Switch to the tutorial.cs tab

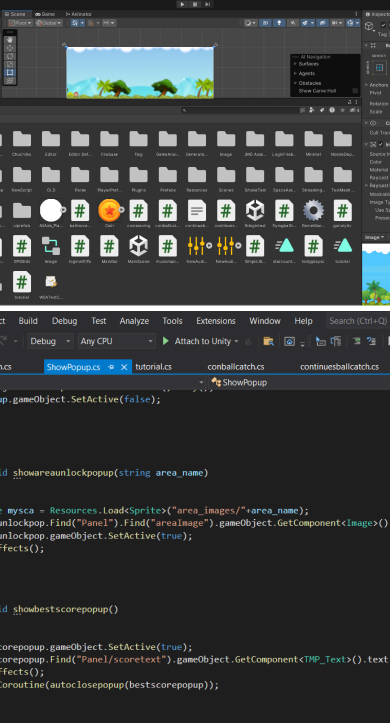tap(154, 367)
